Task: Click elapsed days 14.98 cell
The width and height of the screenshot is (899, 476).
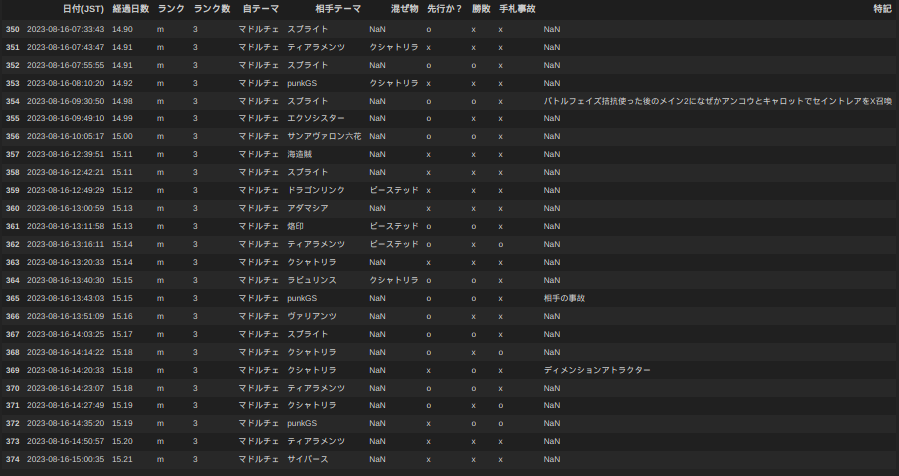Action: [x=122, y=101]
